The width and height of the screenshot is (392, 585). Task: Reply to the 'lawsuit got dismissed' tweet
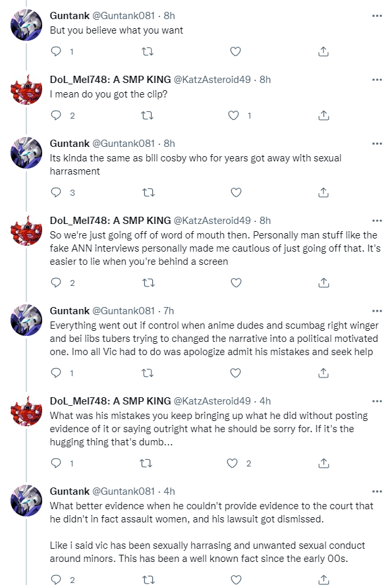pos(56,580)
